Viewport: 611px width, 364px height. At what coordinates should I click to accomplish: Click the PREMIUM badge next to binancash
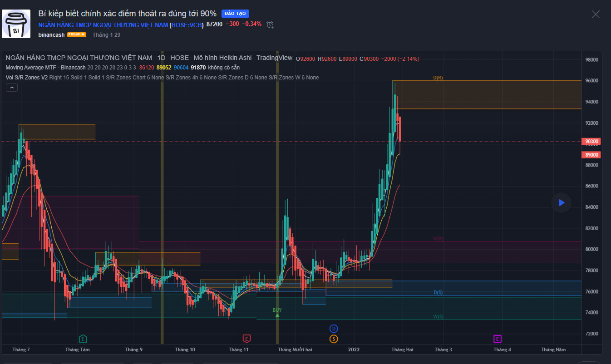click(77, 34)
